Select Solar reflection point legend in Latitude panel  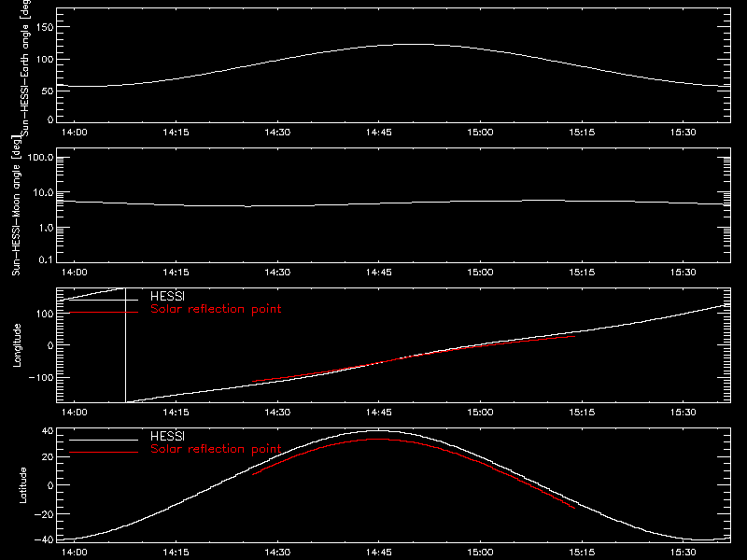point(216,449)
